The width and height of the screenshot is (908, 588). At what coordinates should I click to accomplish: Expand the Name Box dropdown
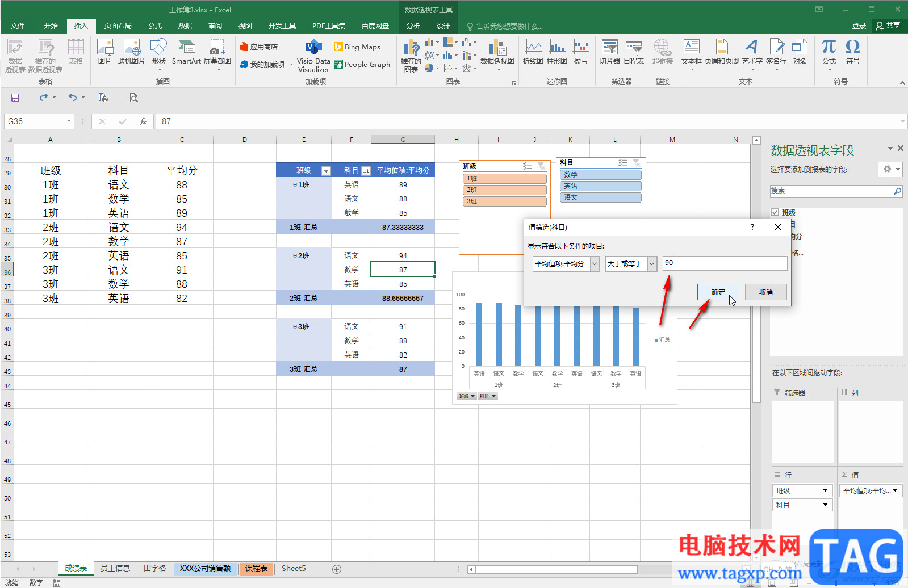click(69, 121)
